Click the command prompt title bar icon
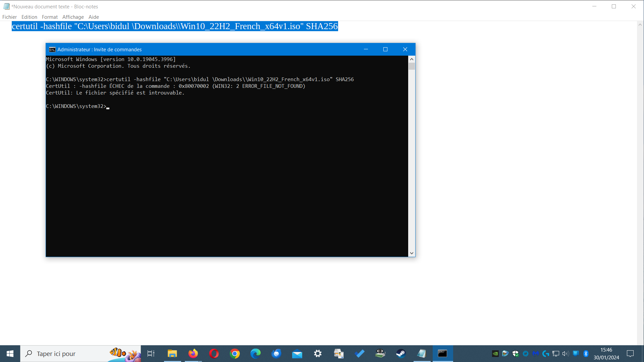Viewport: 644px width, 362px height. click(x=52, y=50)
